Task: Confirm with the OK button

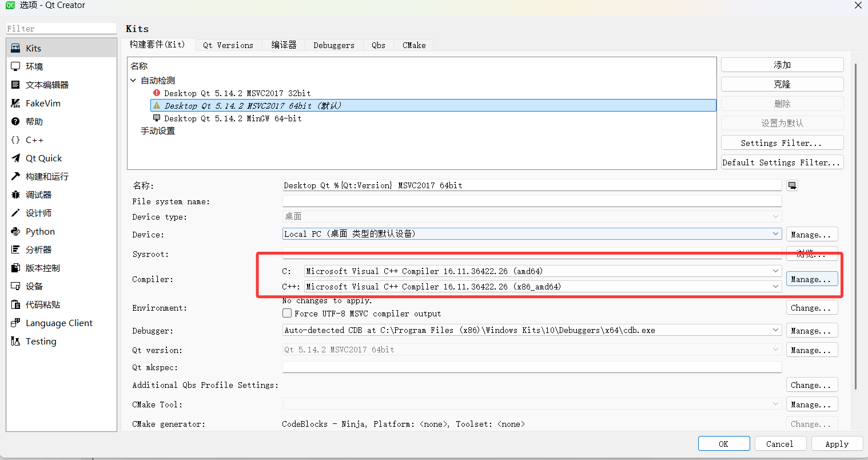Action: [724, 444]
